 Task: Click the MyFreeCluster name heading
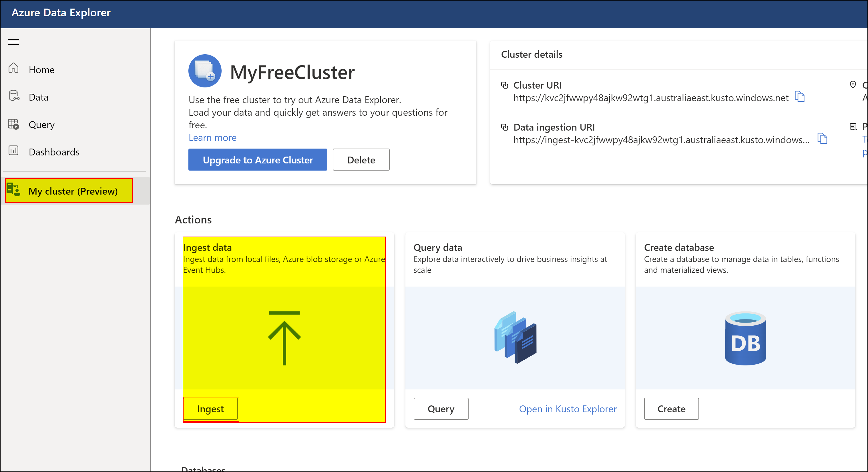click(292, 72)
